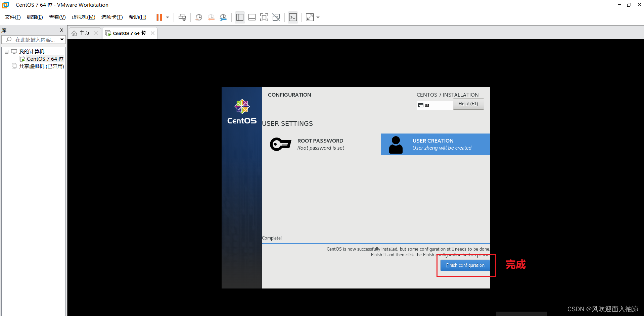Maximize the VMware Workstation window
This screenshot has height=316, width=644.
[x=629, y=5]
